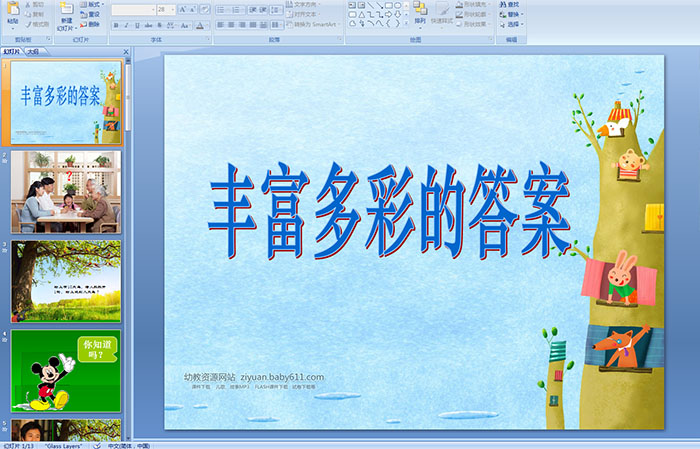Viewport: 700px width, 449px height.
Task: Open the Drawing group dialog launcher
Action: [x=490, y=40]
